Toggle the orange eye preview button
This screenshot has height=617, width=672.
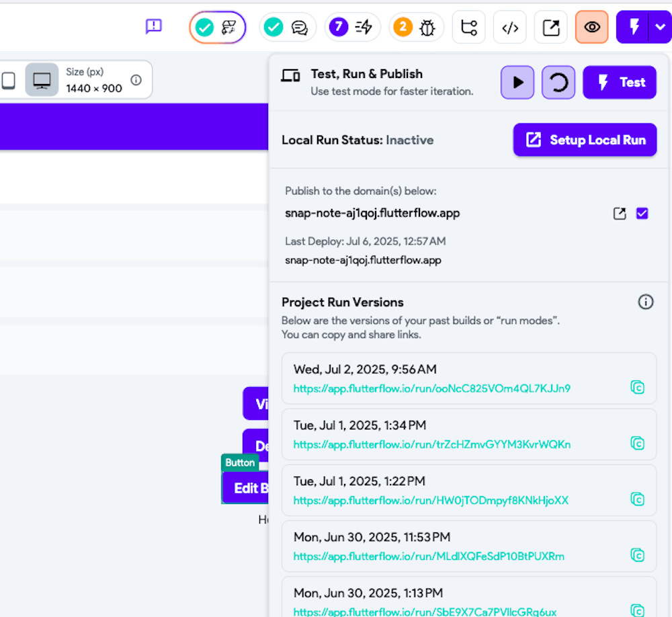click(x=592, y=28)
